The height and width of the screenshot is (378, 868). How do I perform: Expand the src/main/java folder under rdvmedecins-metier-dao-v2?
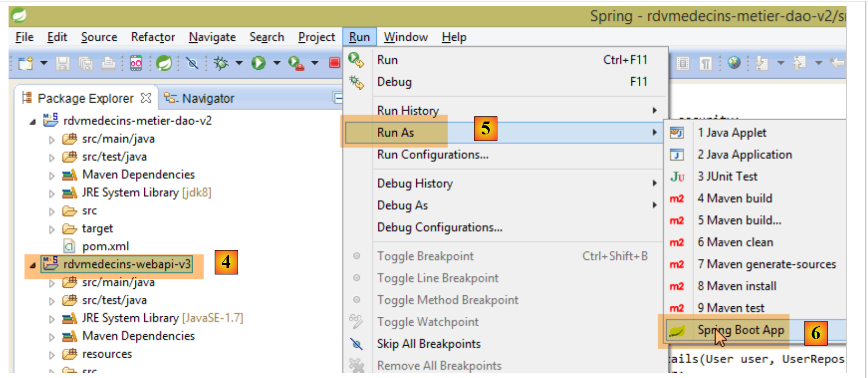coord(52,140)
